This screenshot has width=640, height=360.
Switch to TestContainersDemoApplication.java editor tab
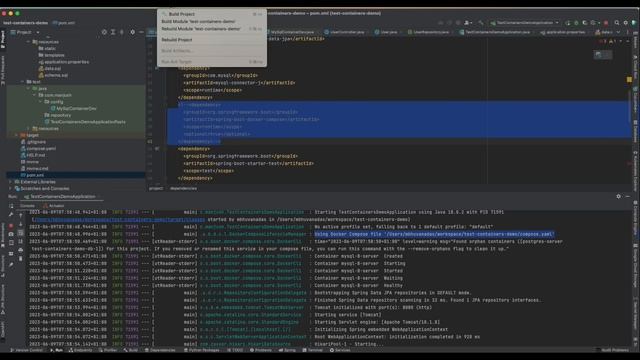coord(494,32)
